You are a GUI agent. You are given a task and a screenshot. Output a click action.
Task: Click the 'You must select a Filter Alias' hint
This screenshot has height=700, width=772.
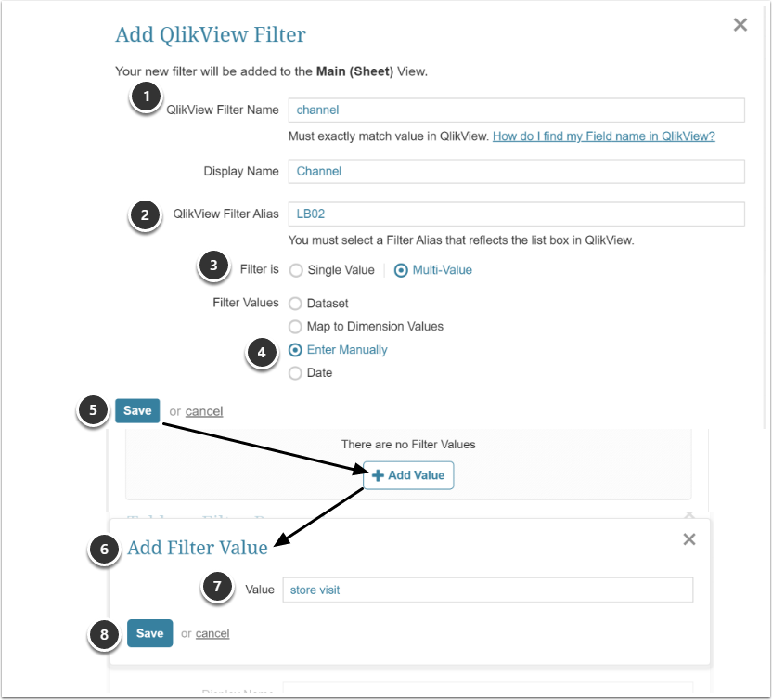click(x=461, y=240)
